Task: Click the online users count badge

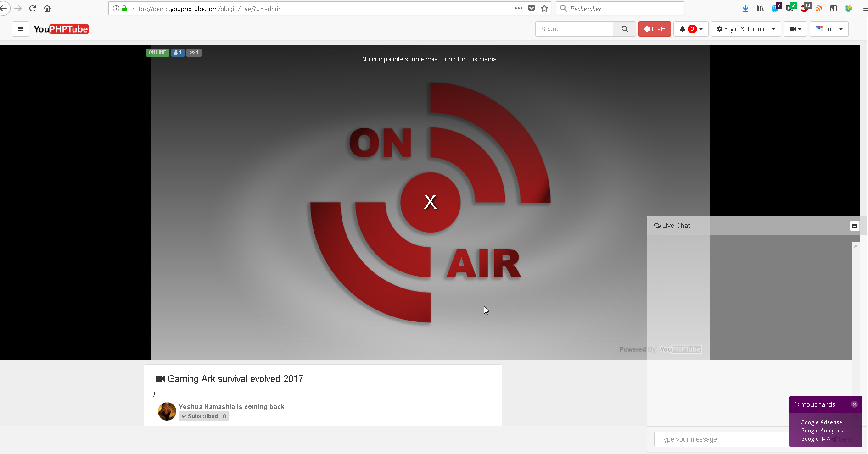Action: click(x=178, y=52)
